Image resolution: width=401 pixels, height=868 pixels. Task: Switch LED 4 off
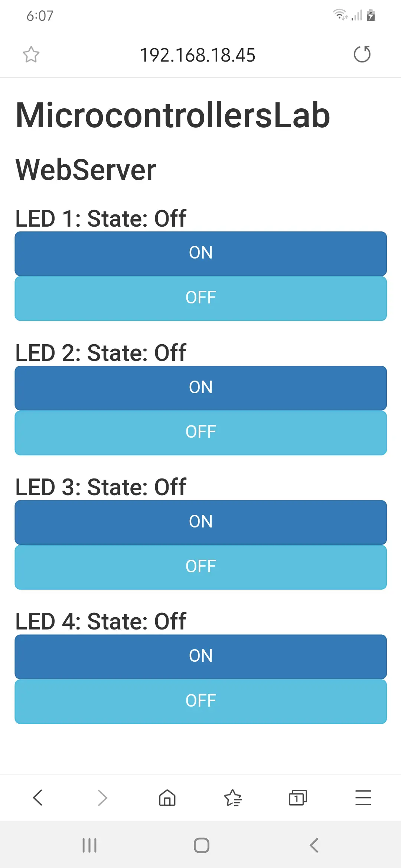tap(200, 701)
